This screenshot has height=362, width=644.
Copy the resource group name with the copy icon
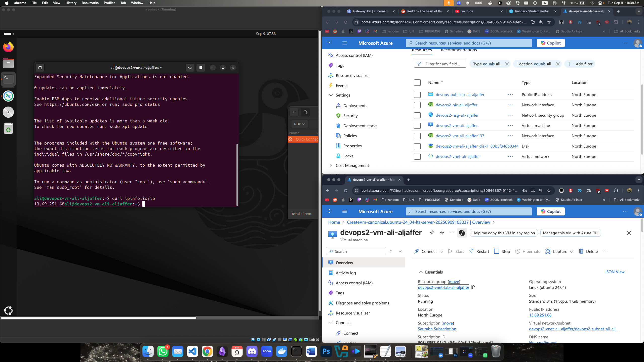pyautogui.click(x=473, y=287)
